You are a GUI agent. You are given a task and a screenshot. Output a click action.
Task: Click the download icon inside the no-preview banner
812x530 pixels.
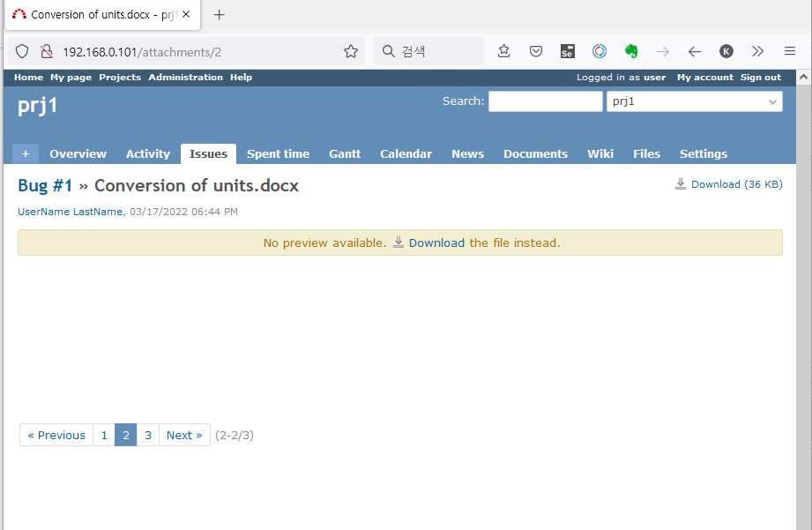point(399,242)
